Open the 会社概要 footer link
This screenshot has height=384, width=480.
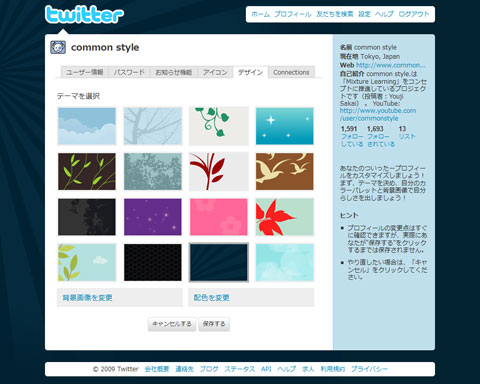tap(157, 369)
